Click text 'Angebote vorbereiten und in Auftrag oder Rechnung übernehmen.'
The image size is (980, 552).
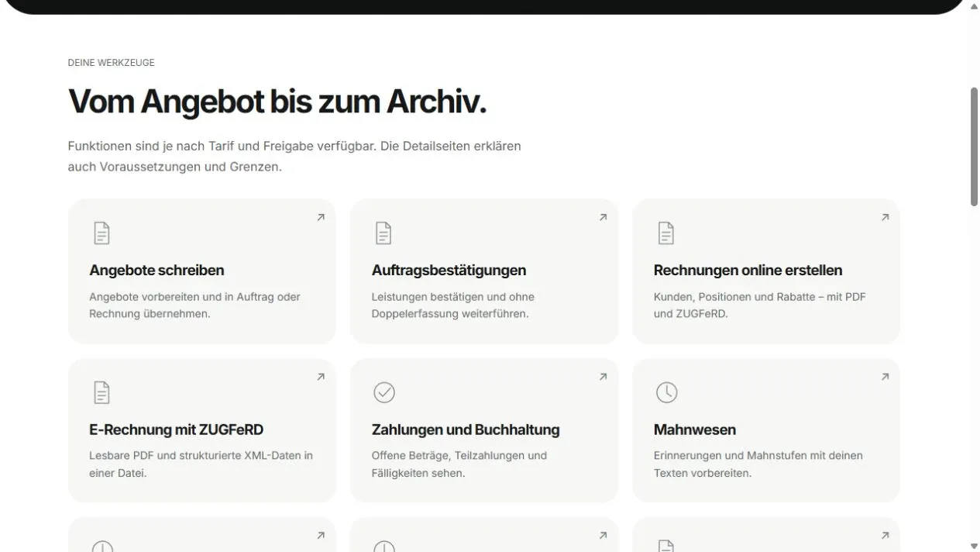click(x=194, y=305)
